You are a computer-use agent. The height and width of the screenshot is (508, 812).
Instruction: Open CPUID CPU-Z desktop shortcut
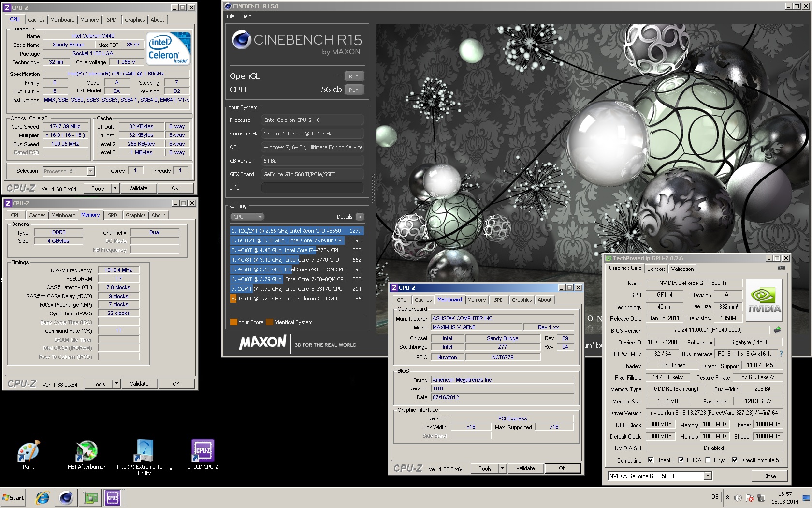203,455
